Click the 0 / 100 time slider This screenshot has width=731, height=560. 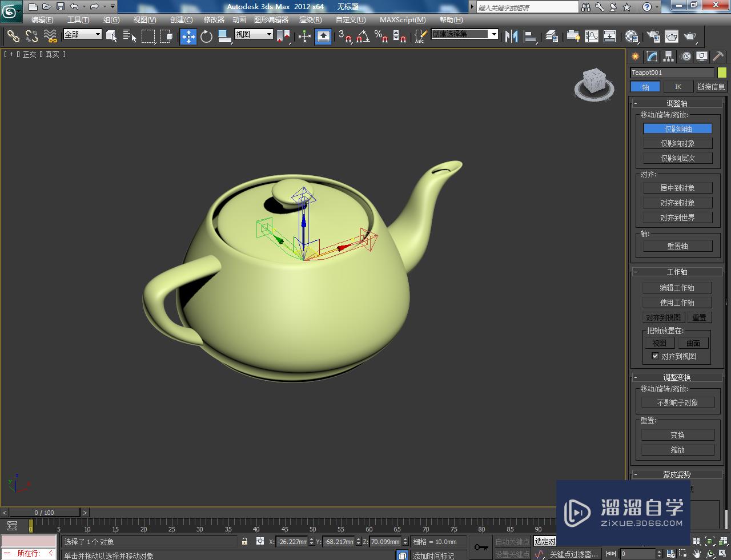tap(45, 512)
